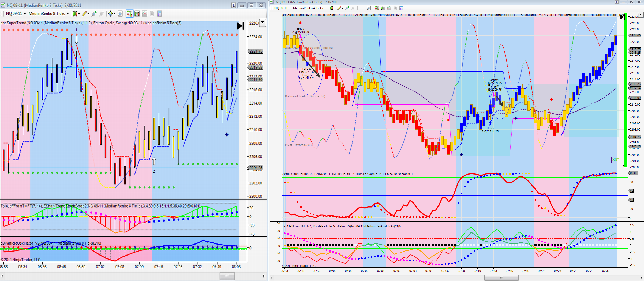Click strategies dollar icon in 8 Ticks chart
The image size is (644, 281).
click(x=152, y=14)
